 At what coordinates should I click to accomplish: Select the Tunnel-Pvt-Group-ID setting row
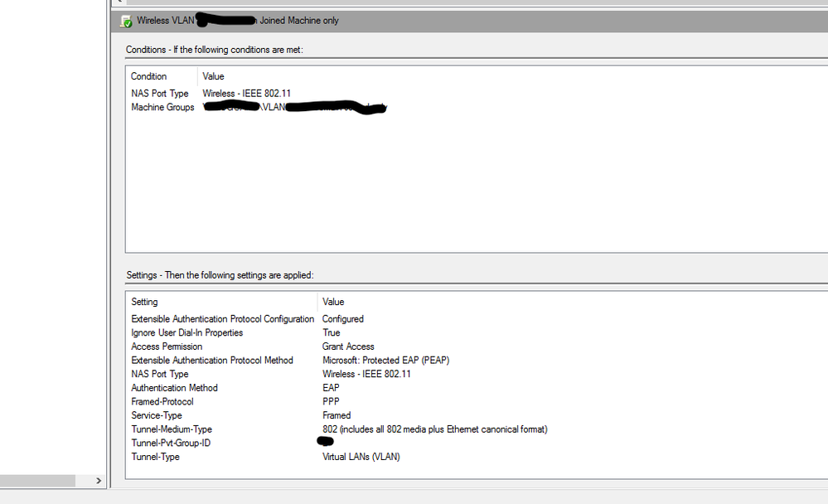(172, 443)
